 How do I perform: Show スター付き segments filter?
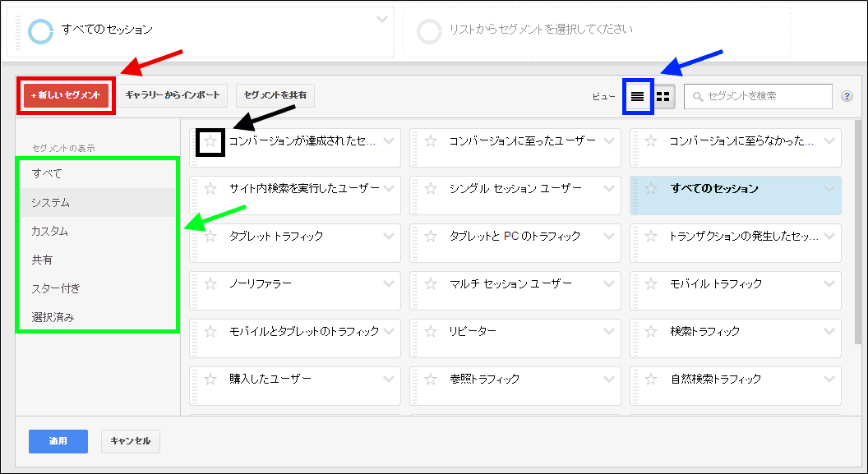click(56, 288)
